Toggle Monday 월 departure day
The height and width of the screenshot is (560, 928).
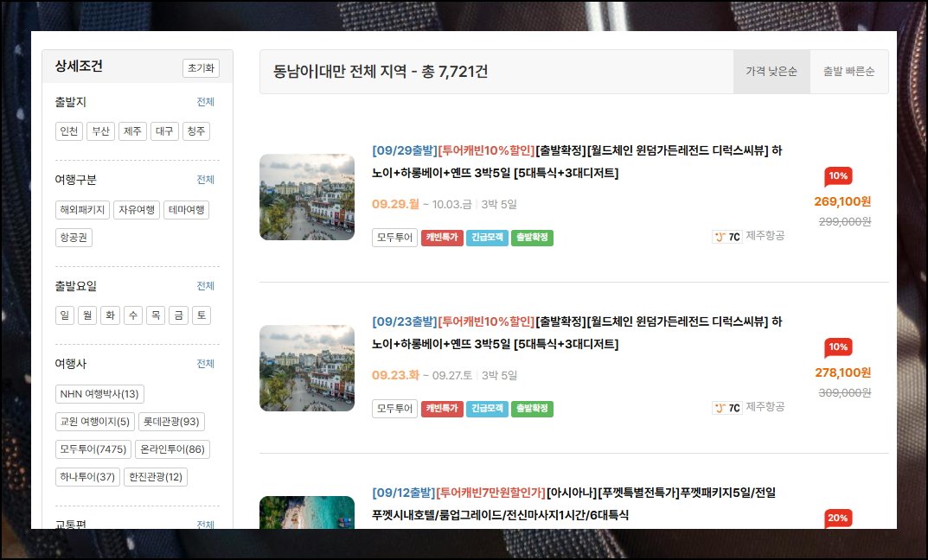(87, 315)
